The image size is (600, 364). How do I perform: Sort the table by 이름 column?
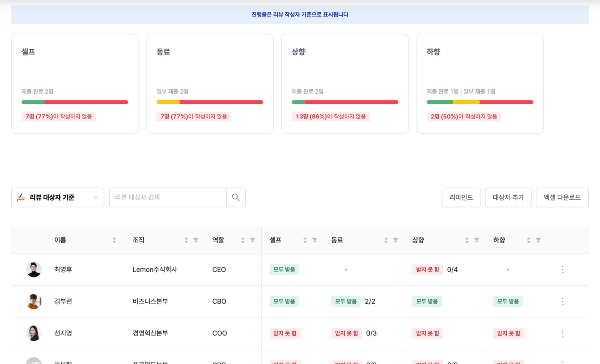(x=114, y=240)
